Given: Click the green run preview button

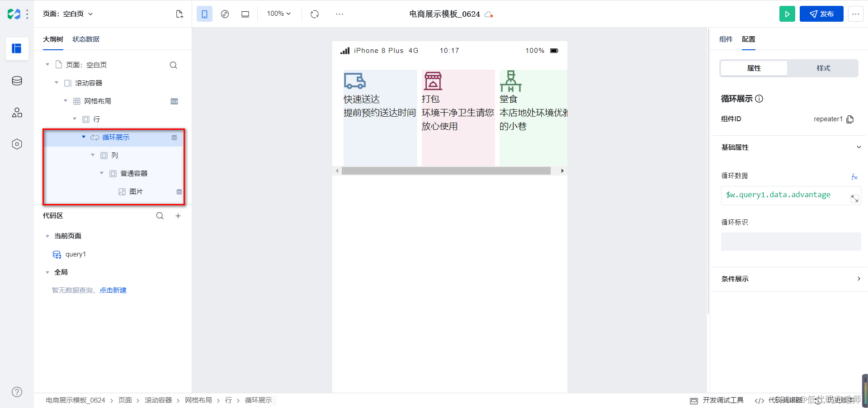Looking at the screenshot, I should tap(787, 14).
